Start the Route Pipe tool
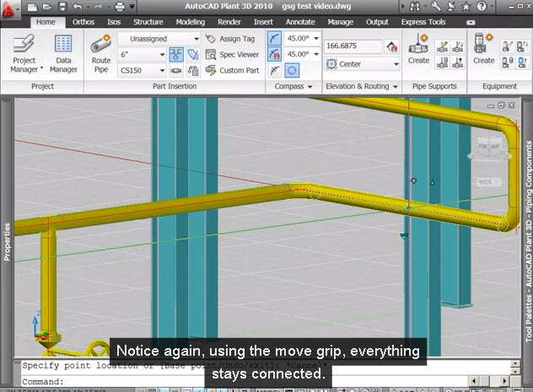Image resolution: width=533 pixels, height=392 pixels. [101, 54]
